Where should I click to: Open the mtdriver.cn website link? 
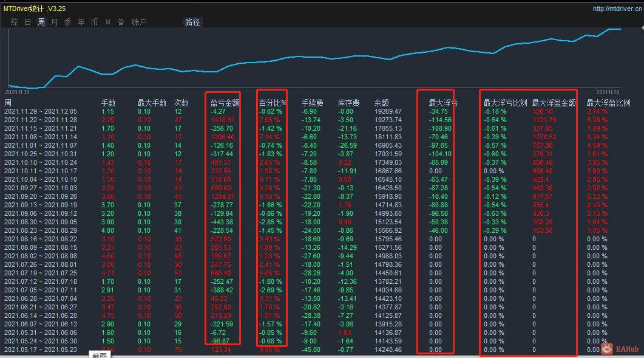pos(617,9)
